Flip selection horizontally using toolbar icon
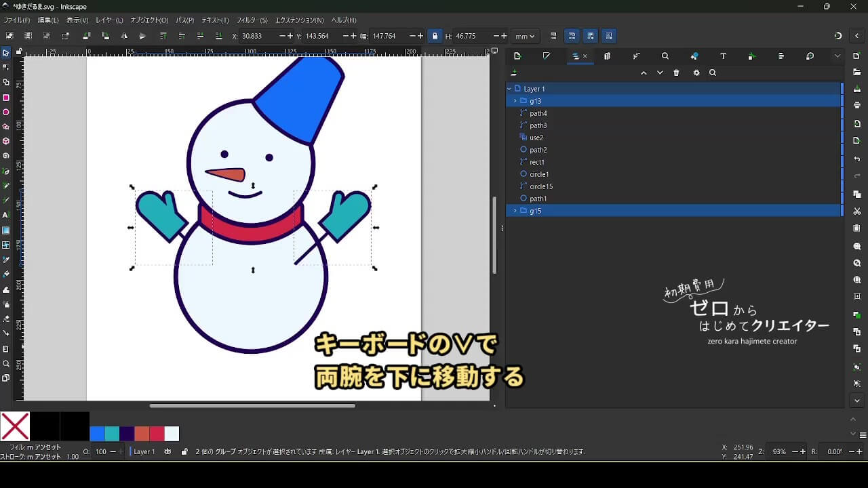Image resolution: width=868 pixels, height=488 pixels. 124,36
